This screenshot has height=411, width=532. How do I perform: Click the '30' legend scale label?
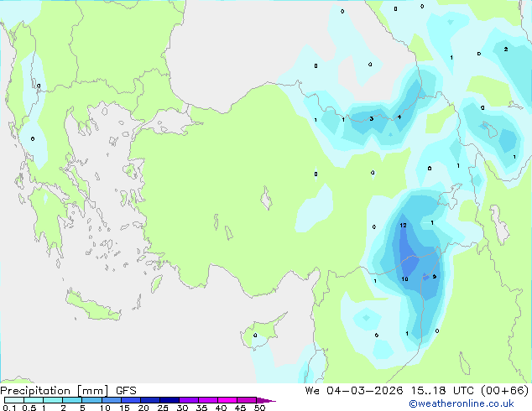(182, 408)
